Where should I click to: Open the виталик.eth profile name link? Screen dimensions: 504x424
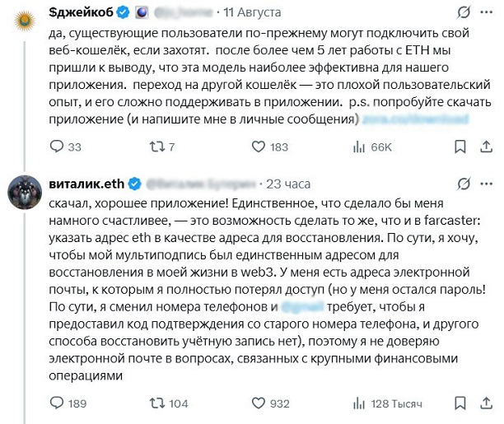[85, 183]
